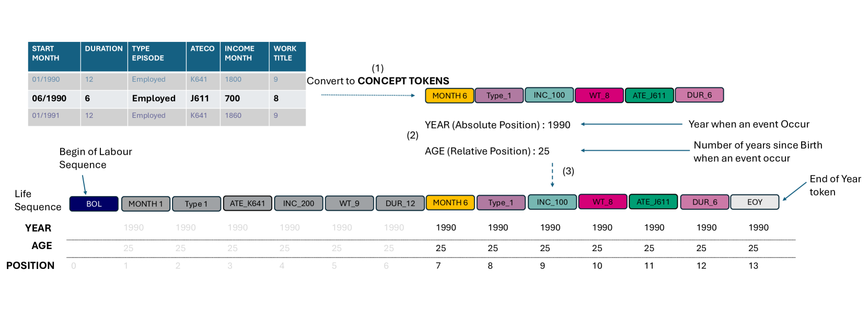Click the white EOY token

[755, 202]
